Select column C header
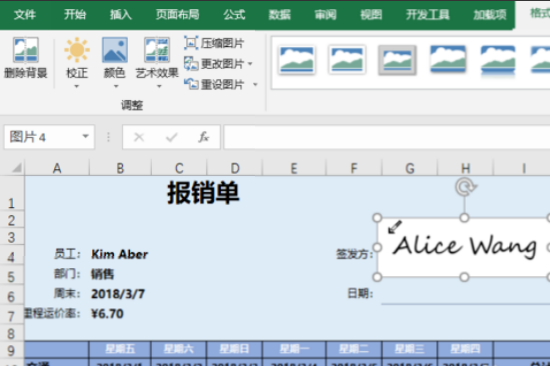 (x=179, y=168)
